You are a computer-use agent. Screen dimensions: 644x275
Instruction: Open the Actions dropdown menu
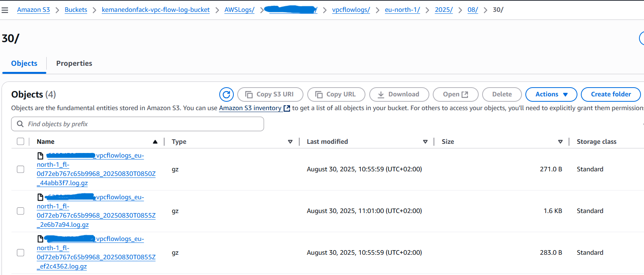(551, 94)
